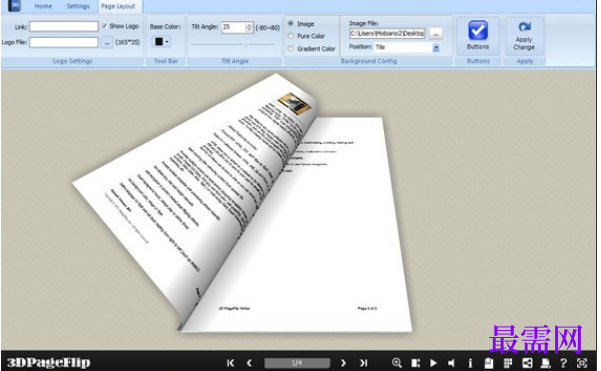The height and width of the screenshot is (371, 601).
Task: Click the Tilt Angle value box
Action: tap(233, 27)
